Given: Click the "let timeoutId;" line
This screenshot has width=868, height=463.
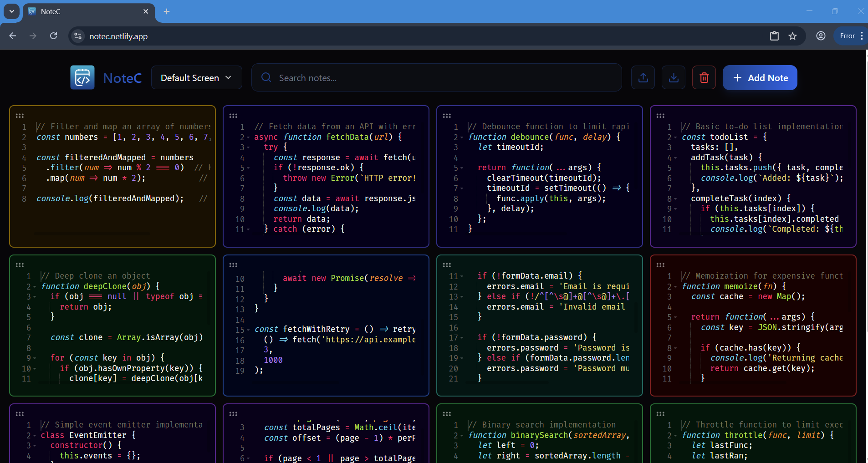Looking at the screenshot, I should (x=511, y=147).
